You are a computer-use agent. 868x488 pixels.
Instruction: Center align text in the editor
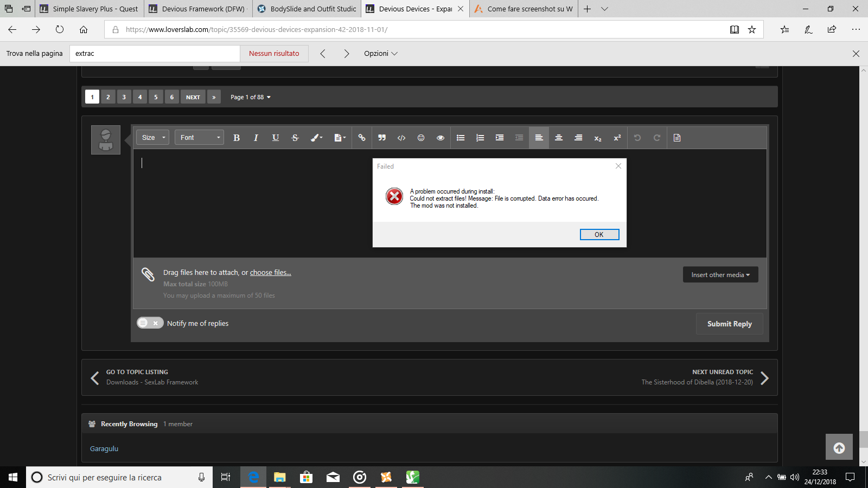(559, 138)
